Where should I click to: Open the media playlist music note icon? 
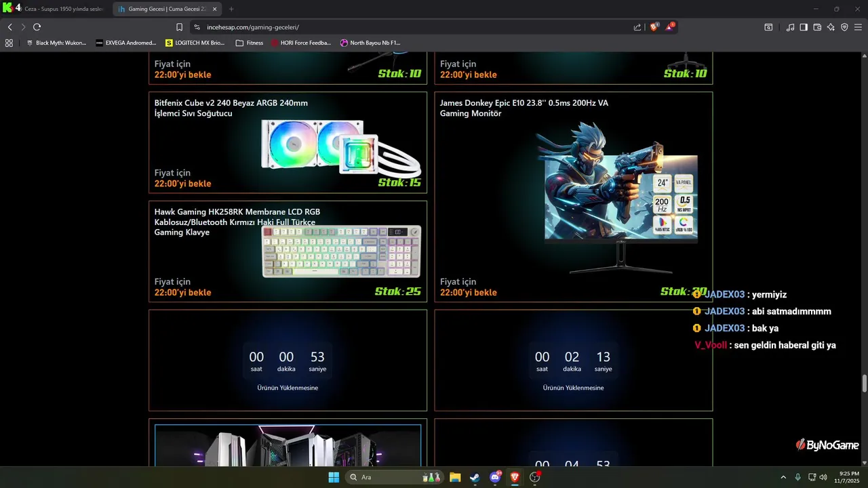(x=790, y=27)
